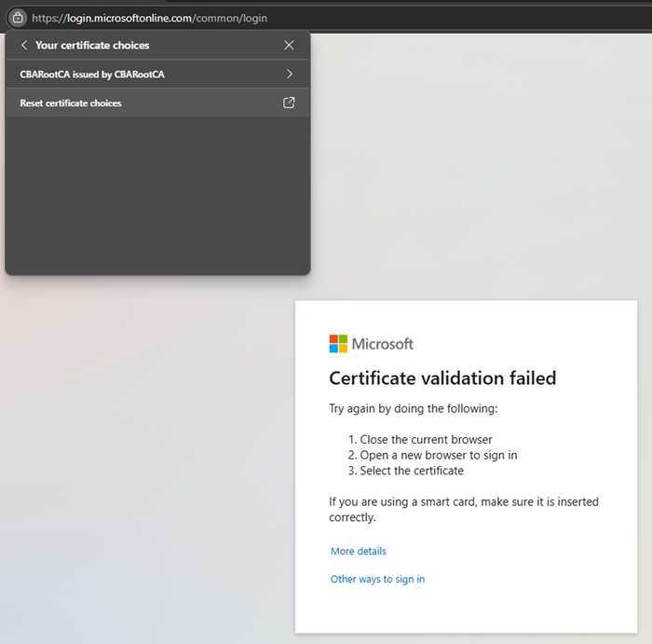Screen dimensions: 652x644
Task: Click the Microsoft four-color logo
Action: coord(338,344)
